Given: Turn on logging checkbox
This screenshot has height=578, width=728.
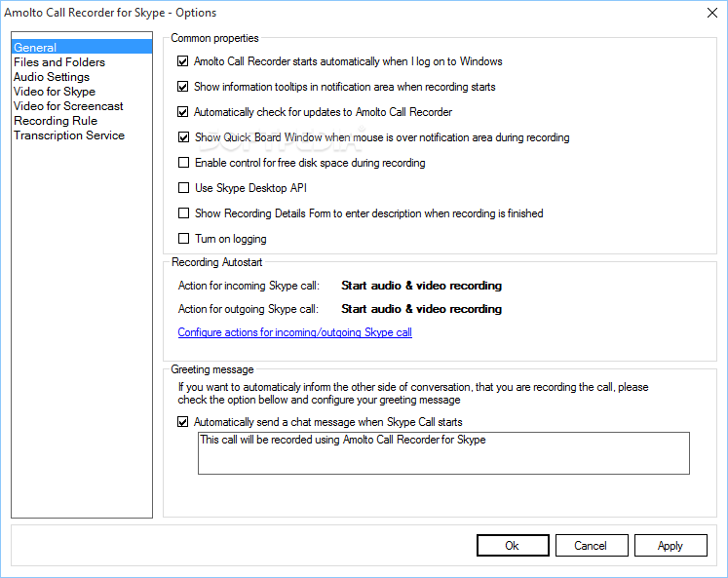Looking at the screenshot, I should click(184, 239).
